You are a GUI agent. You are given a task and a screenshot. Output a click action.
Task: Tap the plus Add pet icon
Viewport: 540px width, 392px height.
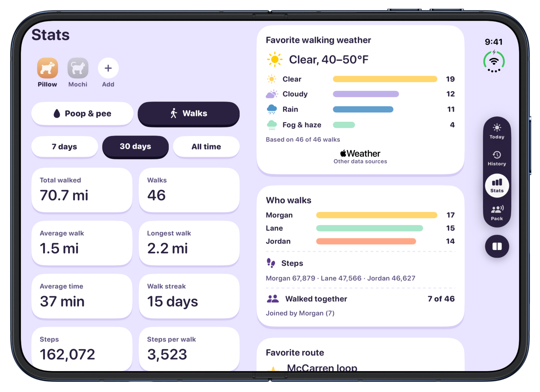(x=108, y=68)
